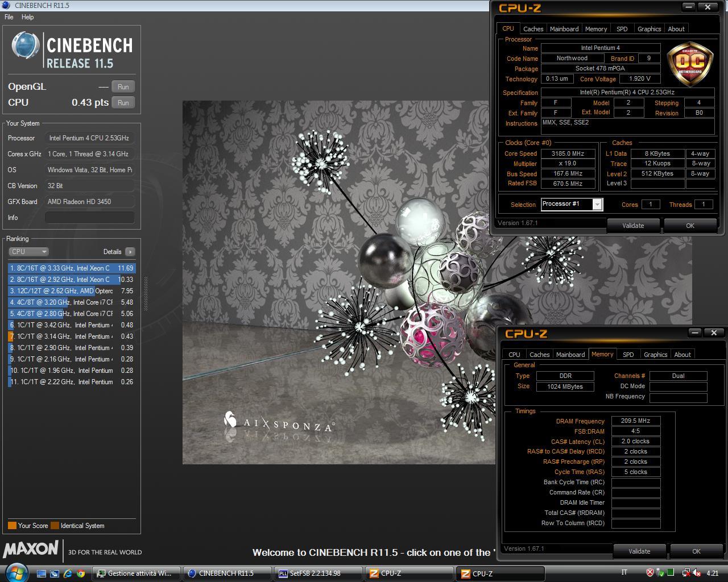Image resolution: width=728 pixels, height=582 pixels.
Task: Open SPD tab in bottom CPU-Z window
Action: (x=628, y=354)
